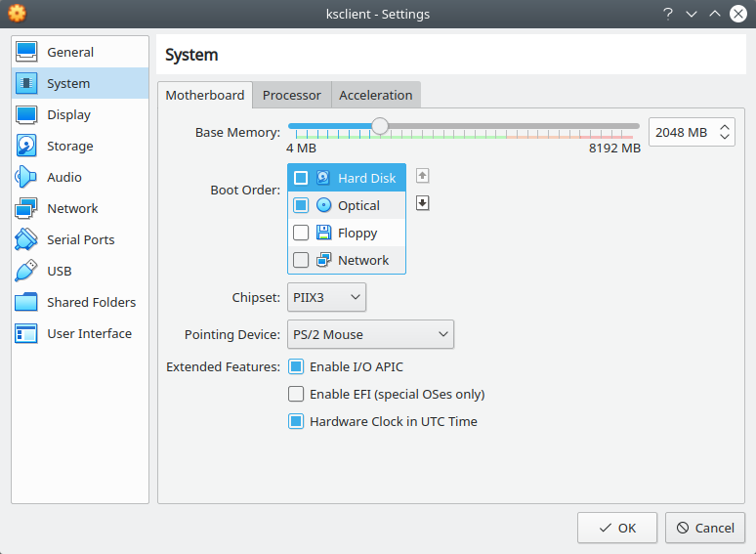Move boot item up with arrow button
The height and width of the screenshot is (554, 756).
click(x=422, y=176)
